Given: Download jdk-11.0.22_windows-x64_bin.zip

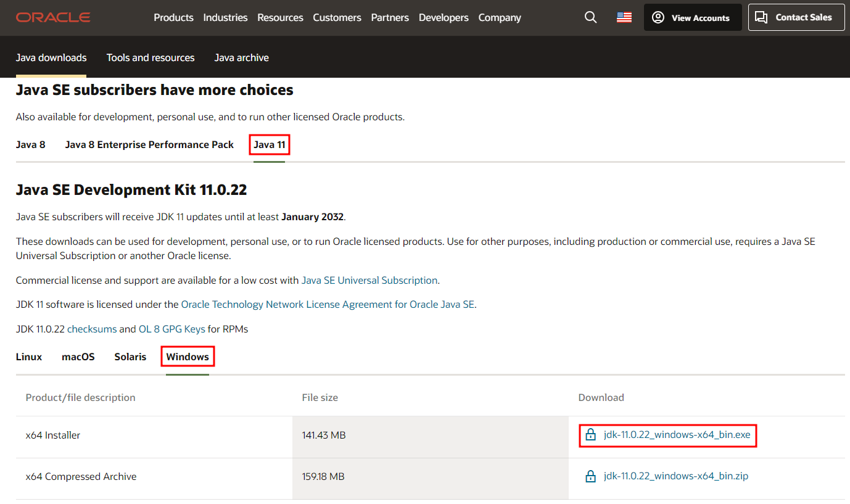Looking at the screenshot, I should 676,476.
